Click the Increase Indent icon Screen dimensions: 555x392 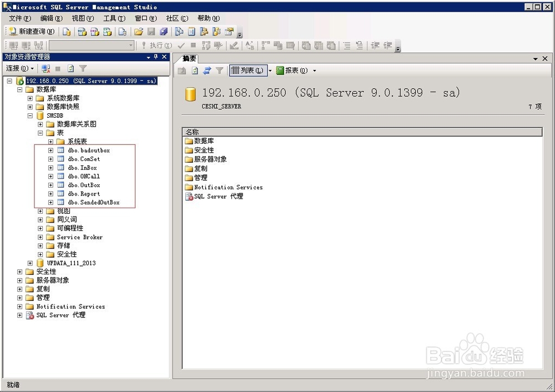(388, 46)
